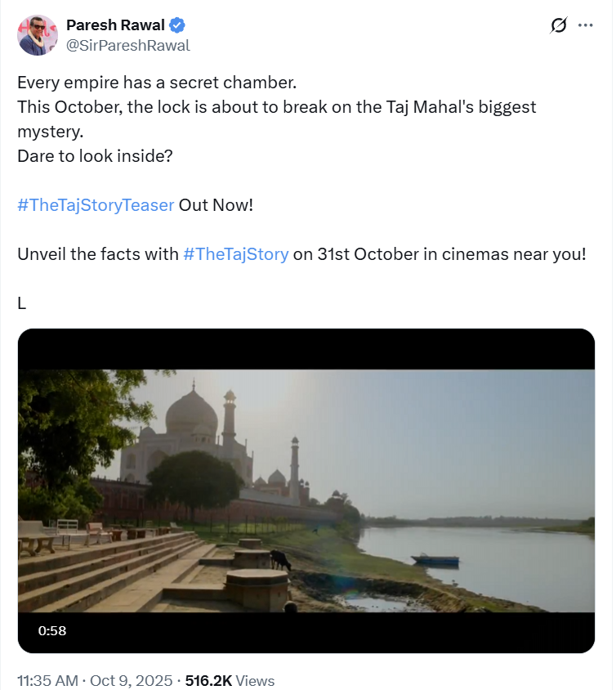Image resolution: width=616 pixels, height=690 pixels.
Task: Open Paresh Rawal's profile picture
Action: tap(37, 35)
